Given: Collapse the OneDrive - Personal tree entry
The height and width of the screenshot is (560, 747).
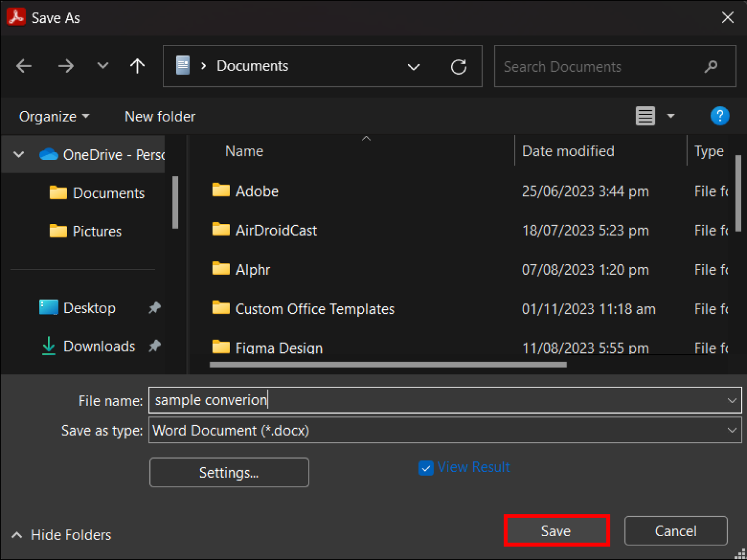Looking at the screenshot, I should click(17, 155).
